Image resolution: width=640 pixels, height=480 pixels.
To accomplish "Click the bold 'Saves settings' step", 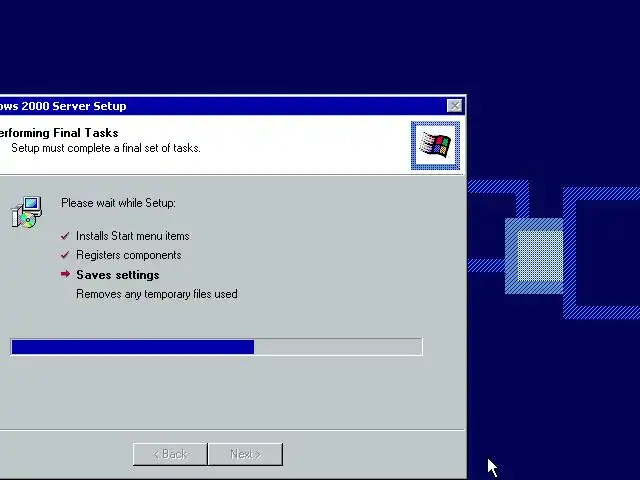I will point(118,275).
